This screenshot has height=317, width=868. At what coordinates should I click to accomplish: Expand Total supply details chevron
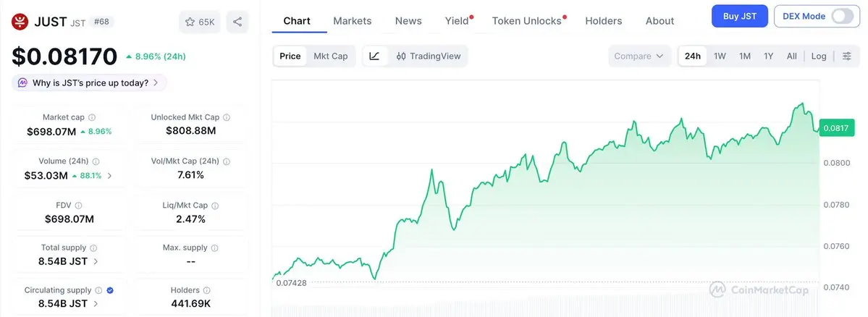point(96,261)
